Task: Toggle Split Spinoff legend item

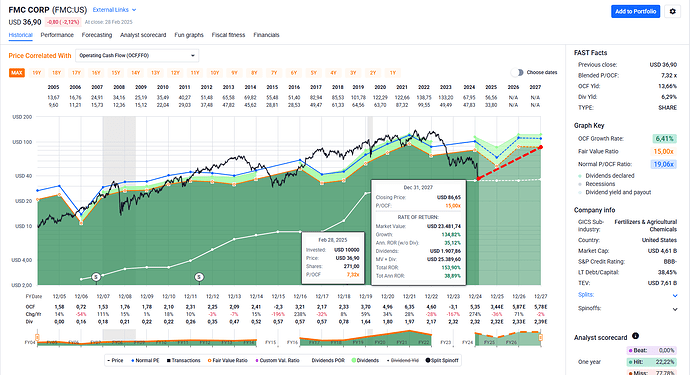Action: pyautogui.click(x=442, y=360)
